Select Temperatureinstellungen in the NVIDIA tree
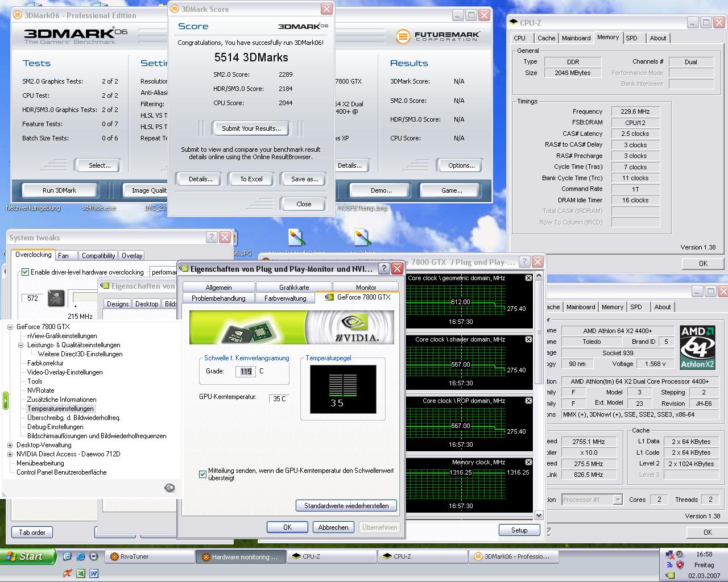The height and width of the screenshot is (582, 728). [x=60, y=409]
